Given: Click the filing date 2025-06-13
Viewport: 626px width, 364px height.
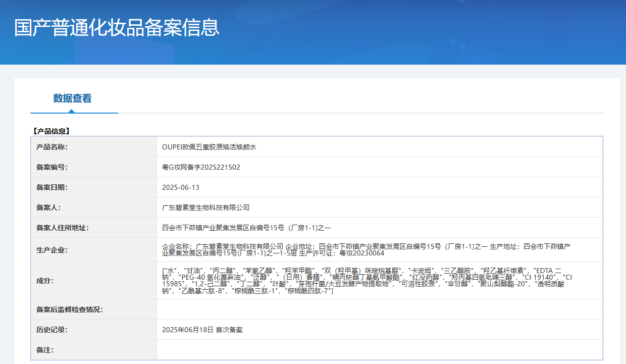Looking at the screenshot, I should pos(181,187).
